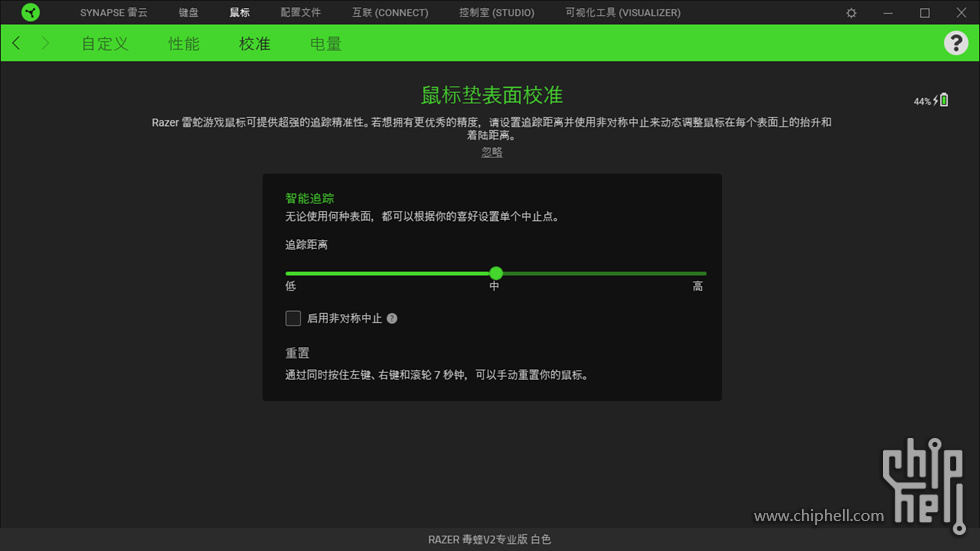Click the 智能追踪 heading
Image resolution: width=980 pixels, height=551 pixels.
tap(310, 199)
